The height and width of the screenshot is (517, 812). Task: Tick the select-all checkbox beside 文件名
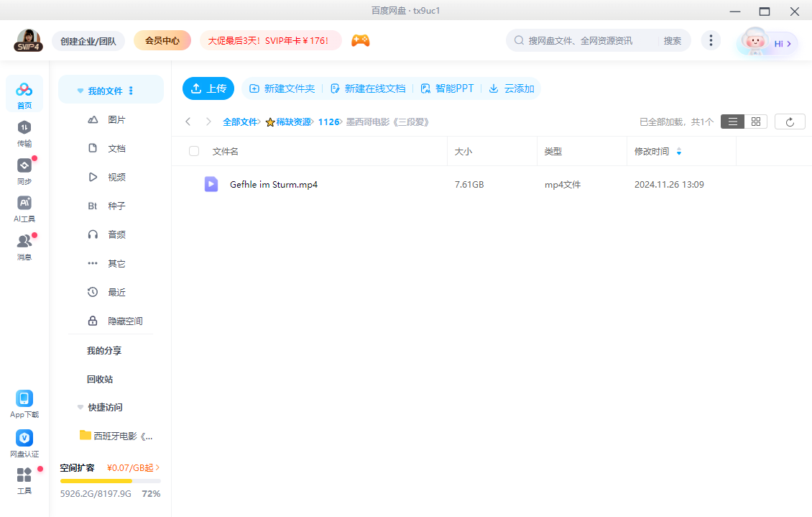tap(194, 151)
